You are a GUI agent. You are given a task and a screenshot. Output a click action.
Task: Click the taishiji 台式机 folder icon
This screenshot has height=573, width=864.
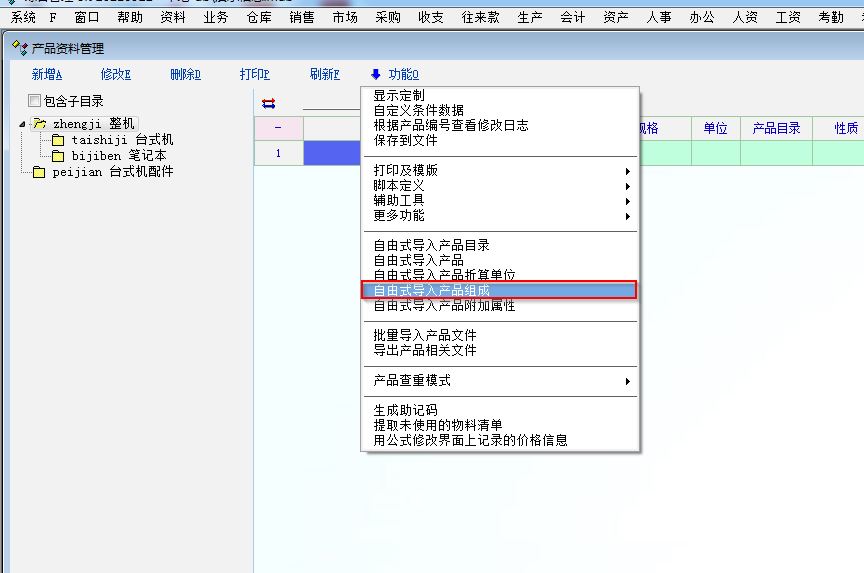click(58, 140)
